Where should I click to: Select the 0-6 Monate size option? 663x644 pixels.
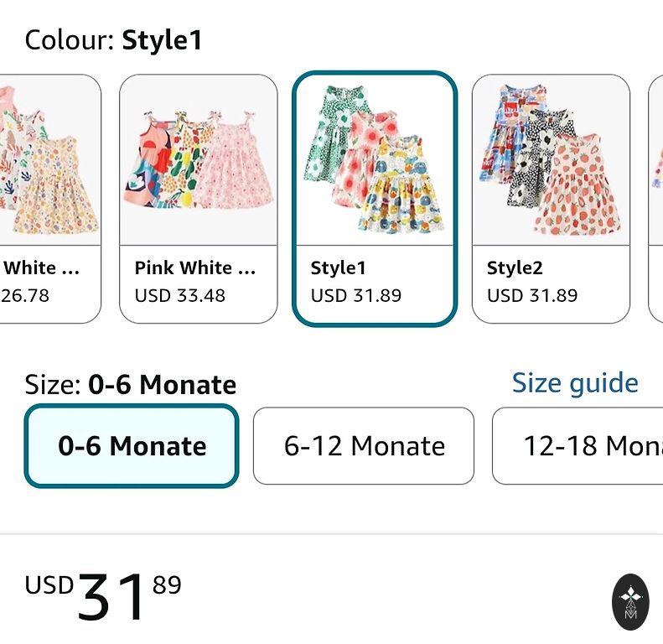point(132,446)
